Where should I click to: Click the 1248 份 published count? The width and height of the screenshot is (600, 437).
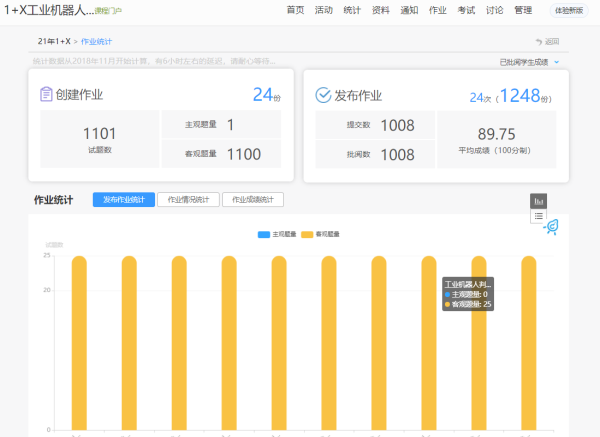point(520,96)
